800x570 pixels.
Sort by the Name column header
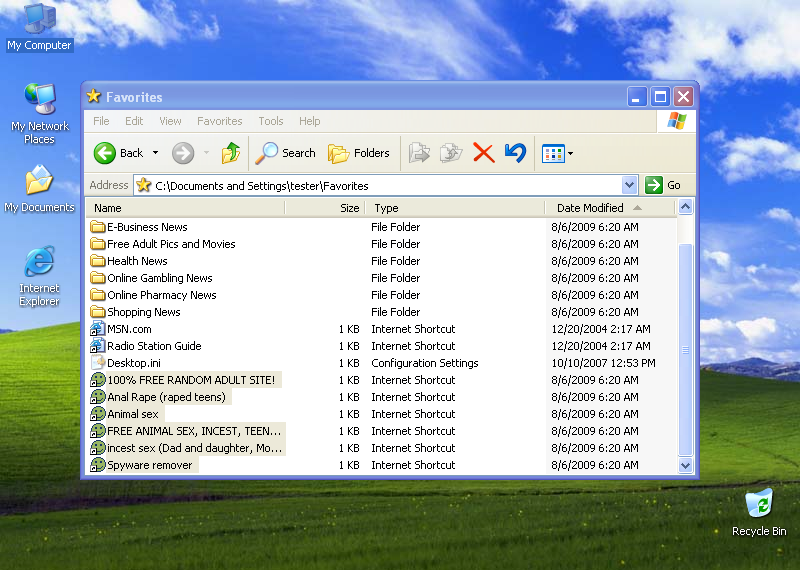pyautogui.click(x=185, y=208)
